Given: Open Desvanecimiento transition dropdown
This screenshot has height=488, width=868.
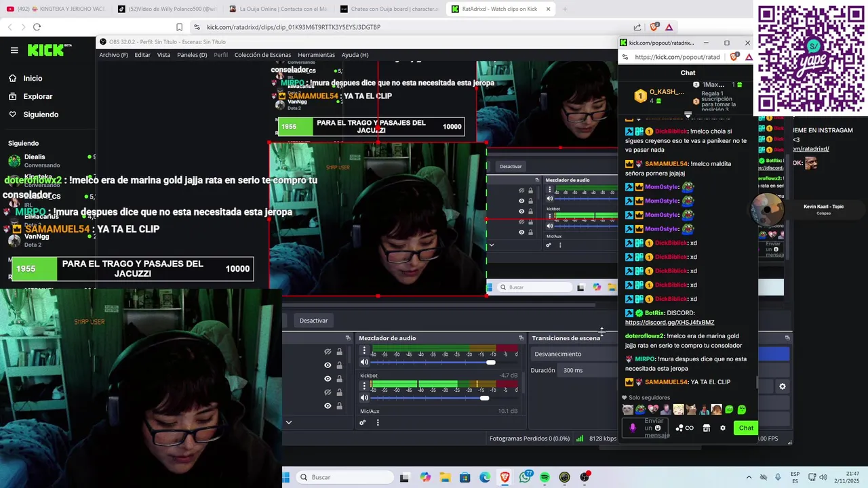Looking at the screenshot, I should point(573,354).
